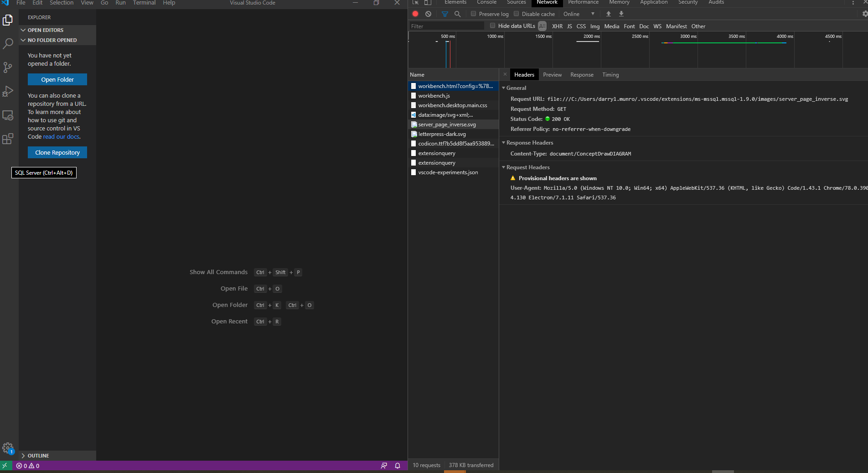The width and height of the screenshot is (868, 473).
Task: Open the Source Control view
Action: (x=8, y=68)
